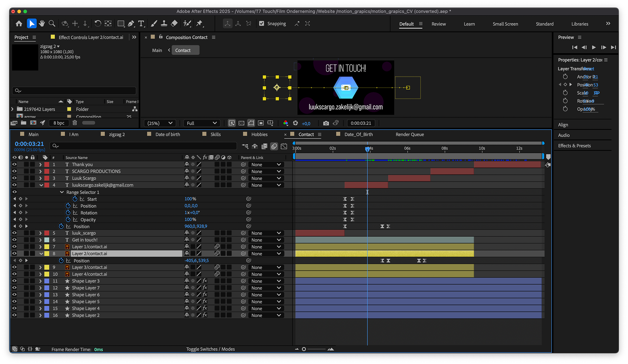The width and height of the screenshot is (628, 364).
Task: Click Toggle Switches / Modes button
Action: (210, 349)
